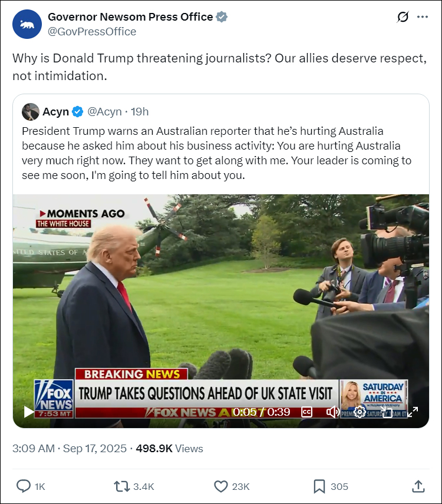
Task: Open the California bear profile avatar
Action: tap(27, 24)
